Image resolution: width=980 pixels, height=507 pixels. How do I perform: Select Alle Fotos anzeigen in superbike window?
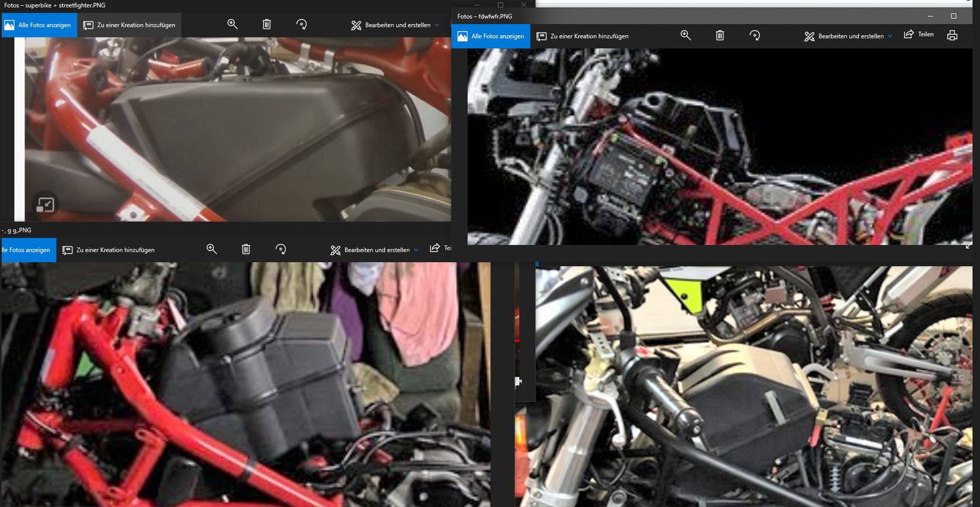pos(39,25)
